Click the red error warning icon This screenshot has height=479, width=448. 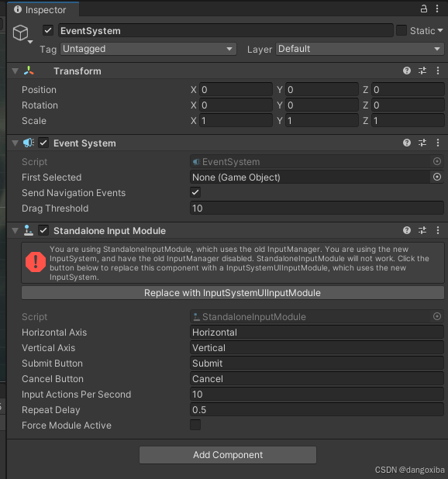point(36,262)
